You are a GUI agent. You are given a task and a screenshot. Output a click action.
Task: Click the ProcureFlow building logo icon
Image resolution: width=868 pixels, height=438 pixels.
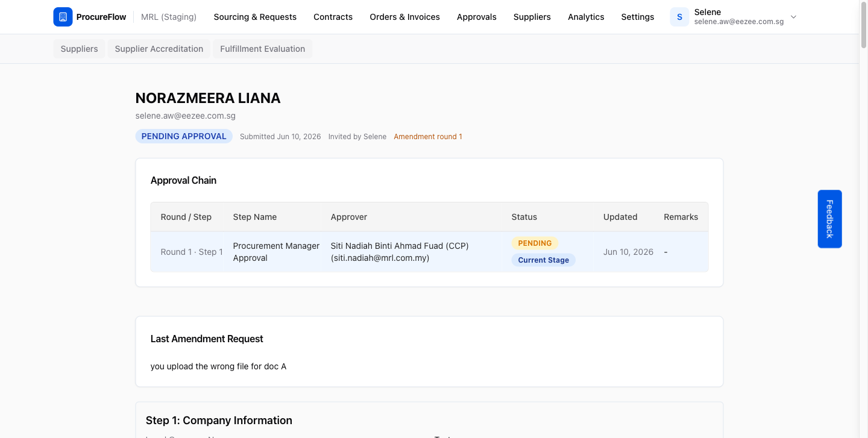coord(63,17)
